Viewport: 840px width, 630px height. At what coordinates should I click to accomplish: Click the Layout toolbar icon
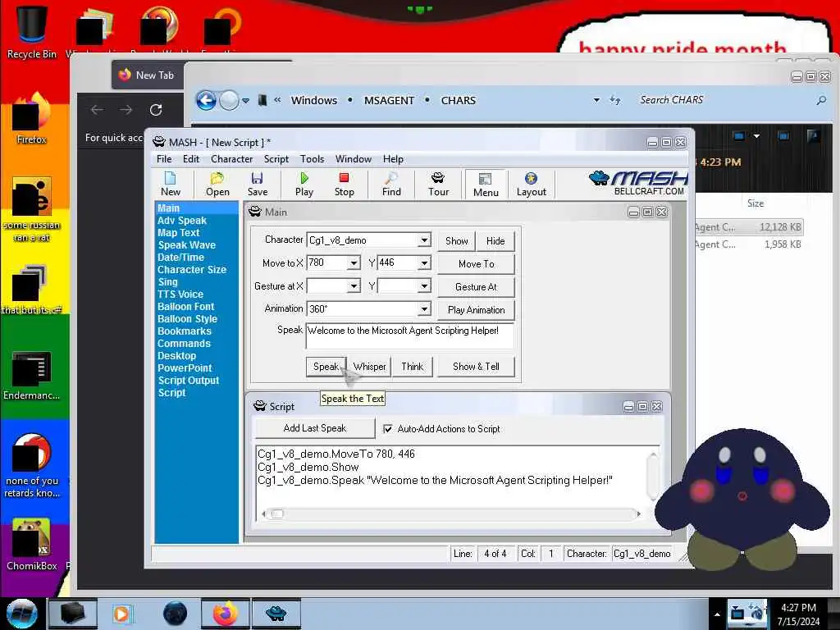[531, 185]
